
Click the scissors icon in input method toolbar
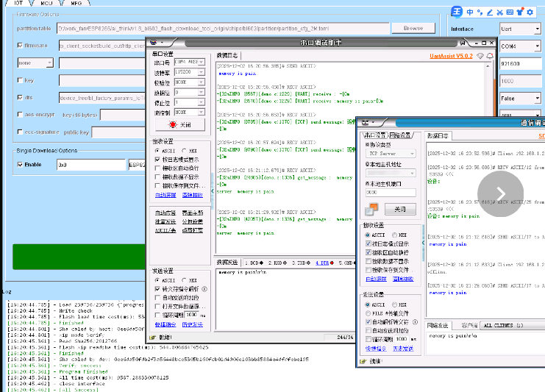click(500, 13)
